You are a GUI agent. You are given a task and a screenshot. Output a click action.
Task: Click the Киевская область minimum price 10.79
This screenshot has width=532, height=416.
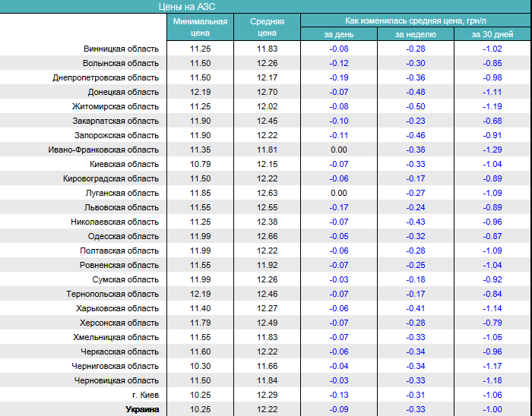pos(201,164)
